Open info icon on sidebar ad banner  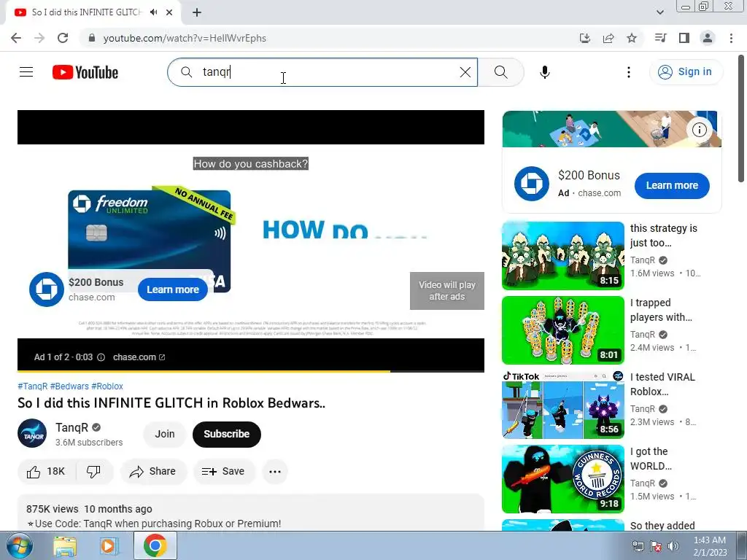[x=699, y=130]
